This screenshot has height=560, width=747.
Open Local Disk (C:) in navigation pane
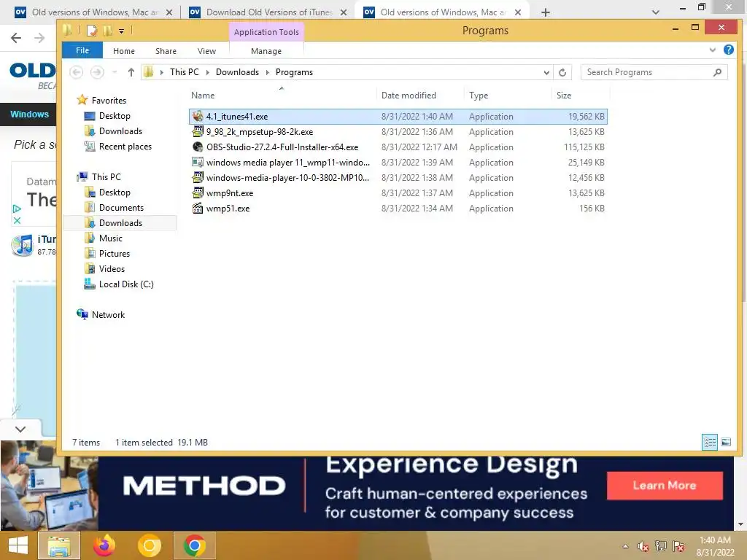[125, 284]
